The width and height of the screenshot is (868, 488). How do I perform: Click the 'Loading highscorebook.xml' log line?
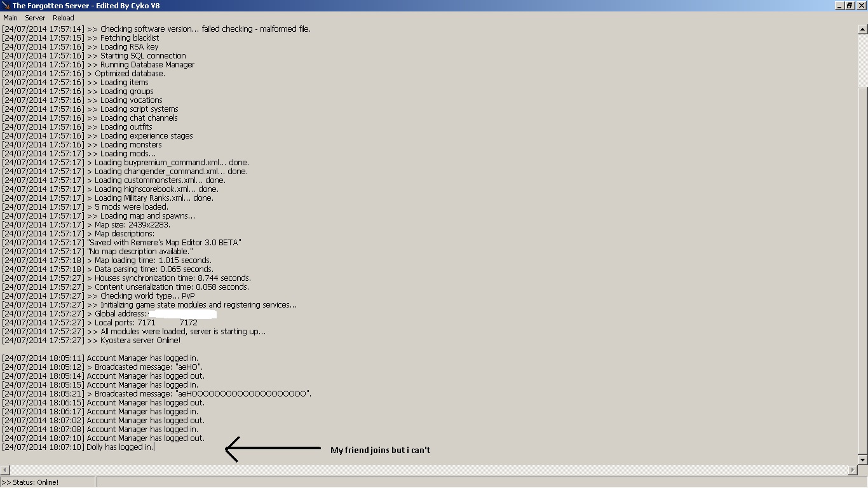(110, 189)
